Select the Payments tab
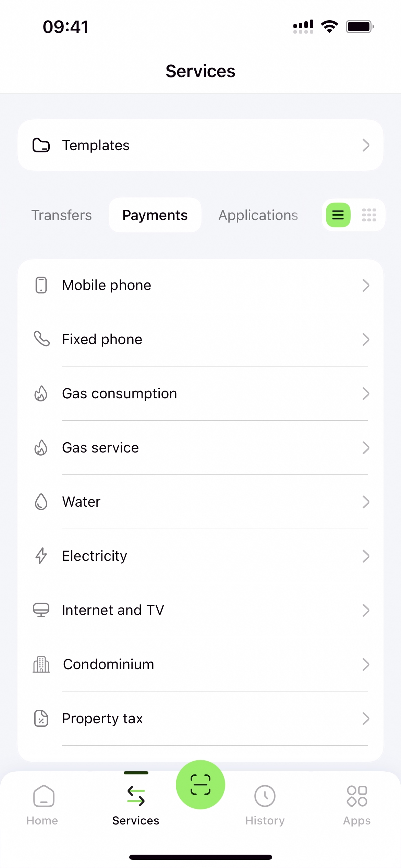Screen dimensions: 401x868 pyautogui.click(x=155, y=215)
